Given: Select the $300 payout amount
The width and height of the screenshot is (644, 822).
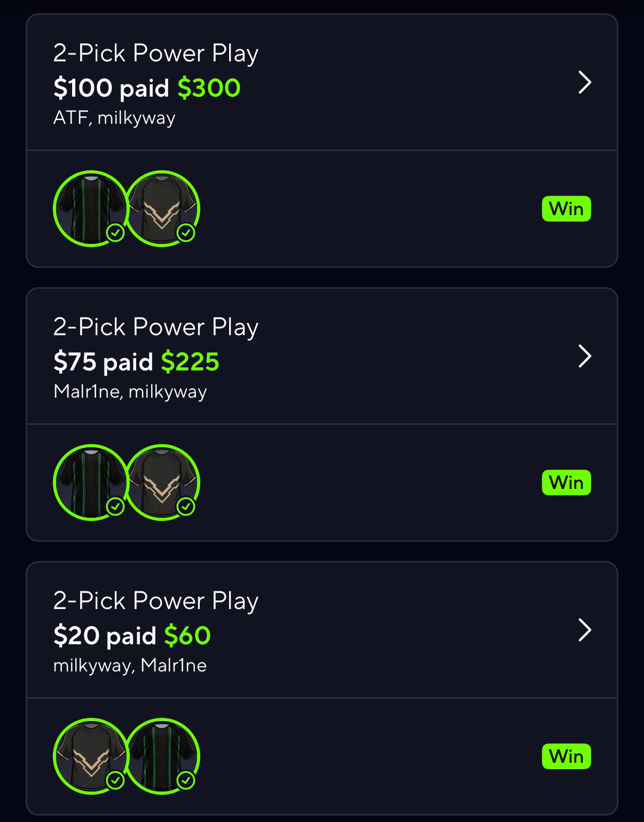Looking at the screenshot, I should pyautogui.click(x=209, y=88).
